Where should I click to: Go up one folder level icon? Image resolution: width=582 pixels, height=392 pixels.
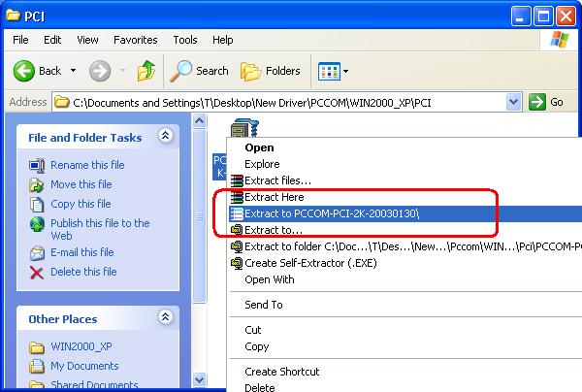(146, 71)
